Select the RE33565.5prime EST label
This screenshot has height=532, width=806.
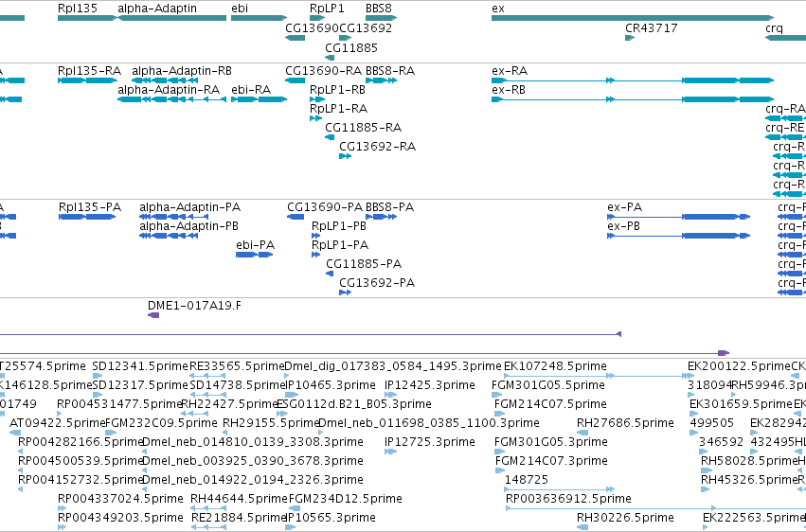click(237, 366)
